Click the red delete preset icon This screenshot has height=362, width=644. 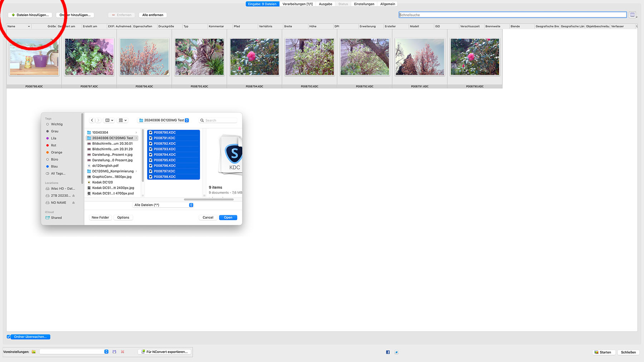pyautogui.click(x=123, y=352)
